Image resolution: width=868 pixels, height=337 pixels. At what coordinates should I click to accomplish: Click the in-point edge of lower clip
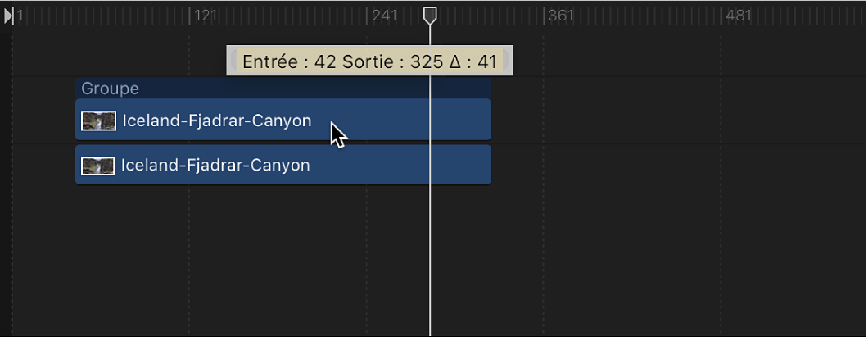(x=77, y=165)
